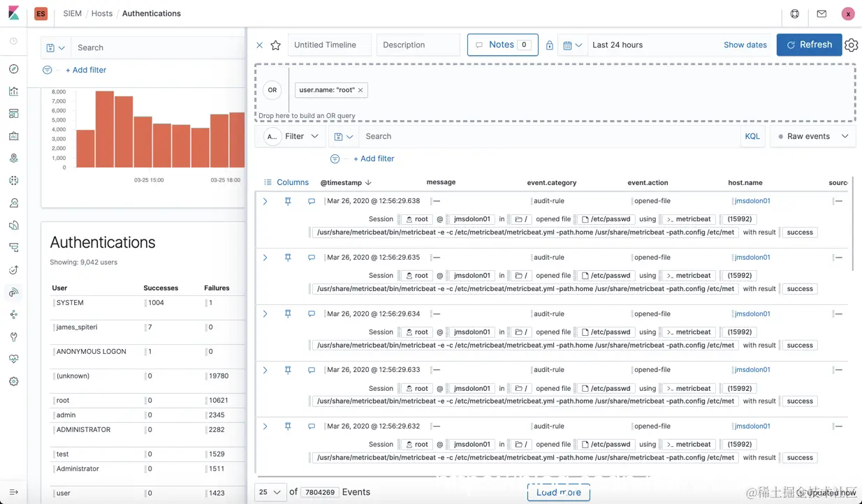Open the user avatar menu
Screen dimensions: 862x504
848,13
